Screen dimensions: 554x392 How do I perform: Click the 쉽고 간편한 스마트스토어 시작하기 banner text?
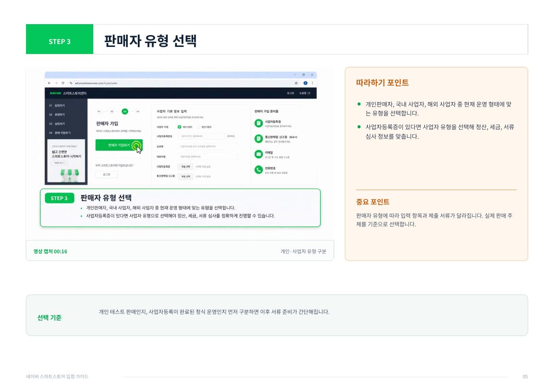pos(66,154)
